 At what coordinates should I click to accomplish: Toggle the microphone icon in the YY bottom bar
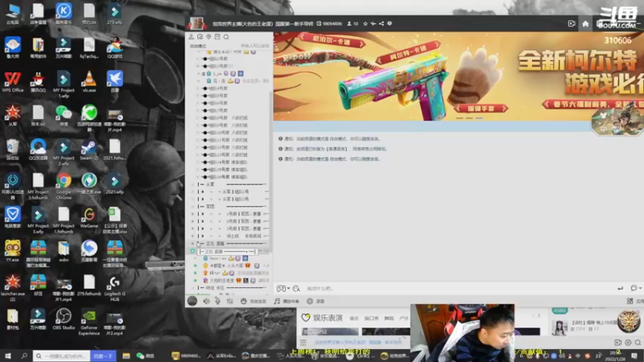point(217,301)
